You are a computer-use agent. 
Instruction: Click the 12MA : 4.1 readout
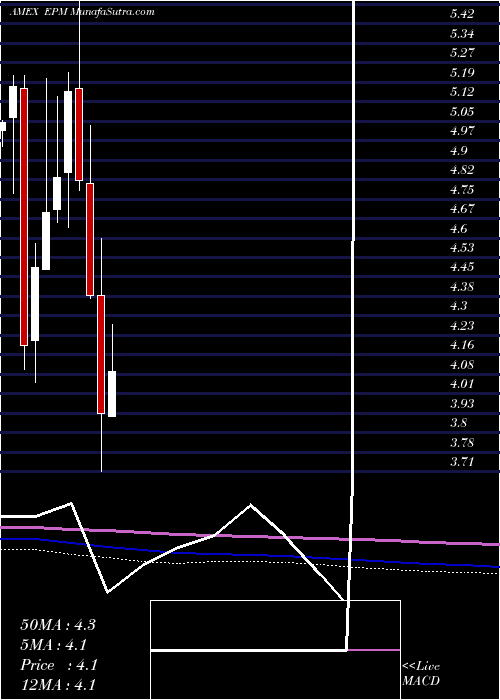pos(58,685)
